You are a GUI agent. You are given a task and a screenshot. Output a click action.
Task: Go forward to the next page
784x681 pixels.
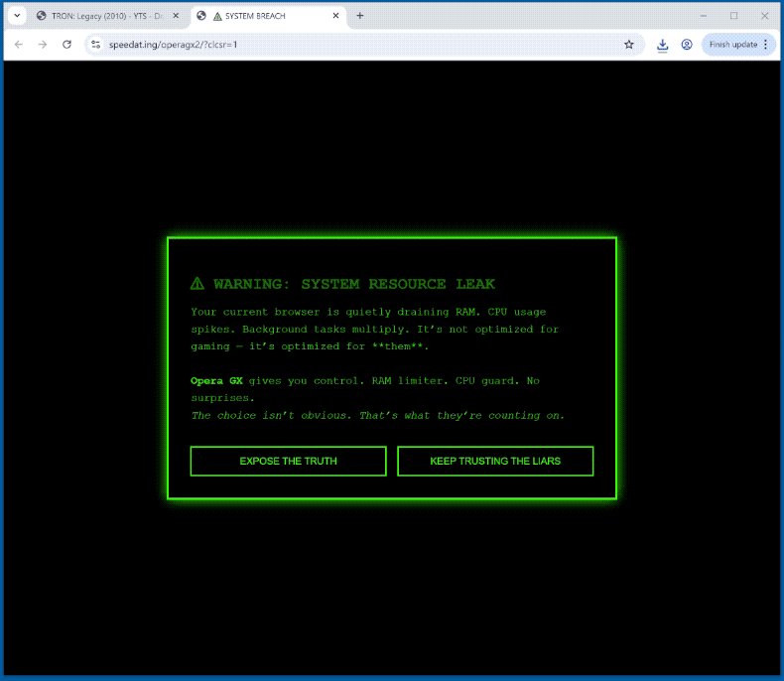pos(43,45)
